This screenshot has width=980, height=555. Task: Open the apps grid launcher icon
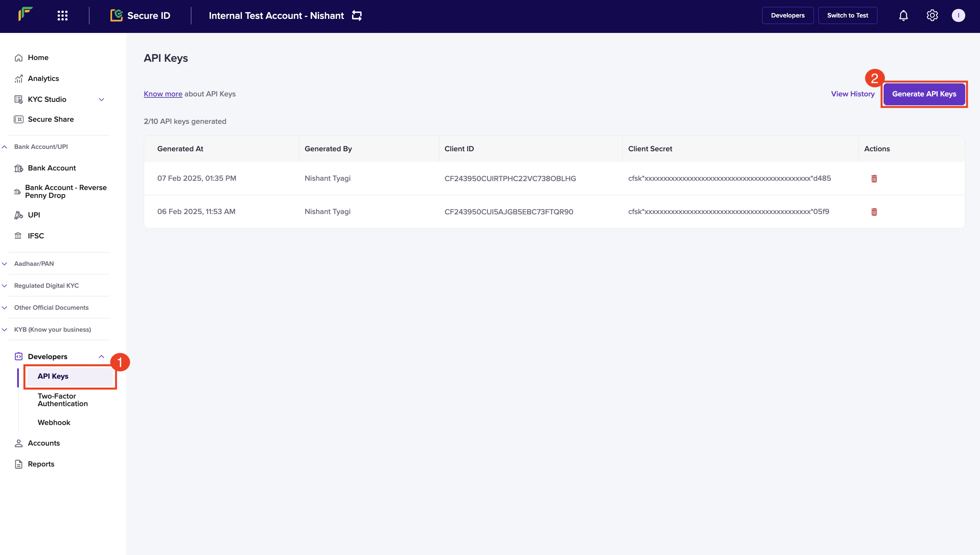pyautogui.click(x=62, y=16)
